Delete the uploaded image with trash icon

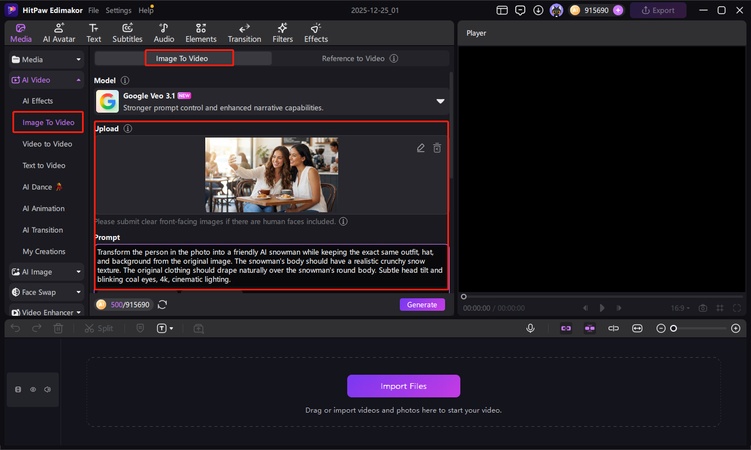437,148
